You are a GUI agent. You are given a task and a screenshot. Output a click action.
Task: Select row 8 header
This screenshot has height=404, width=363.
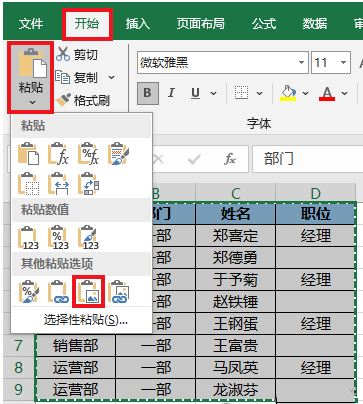click(x=19, y=368)
